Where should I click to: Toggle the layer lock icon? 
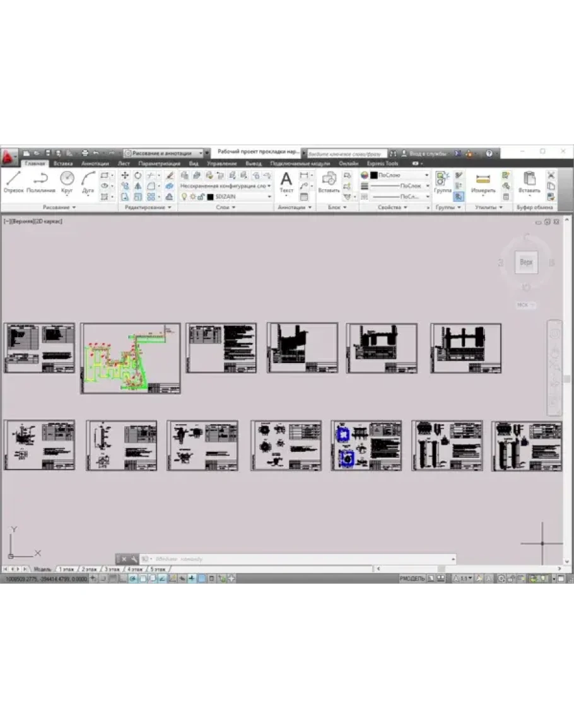point(201,197)
